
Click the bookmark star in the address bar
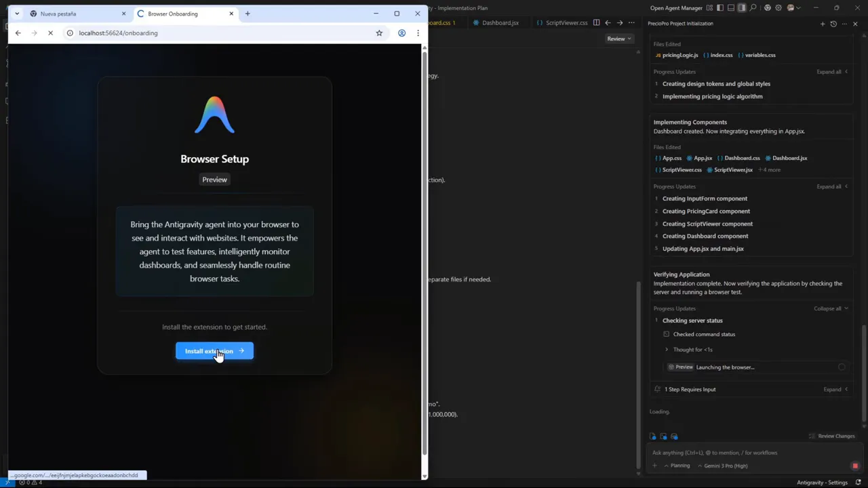click(379, 33)
